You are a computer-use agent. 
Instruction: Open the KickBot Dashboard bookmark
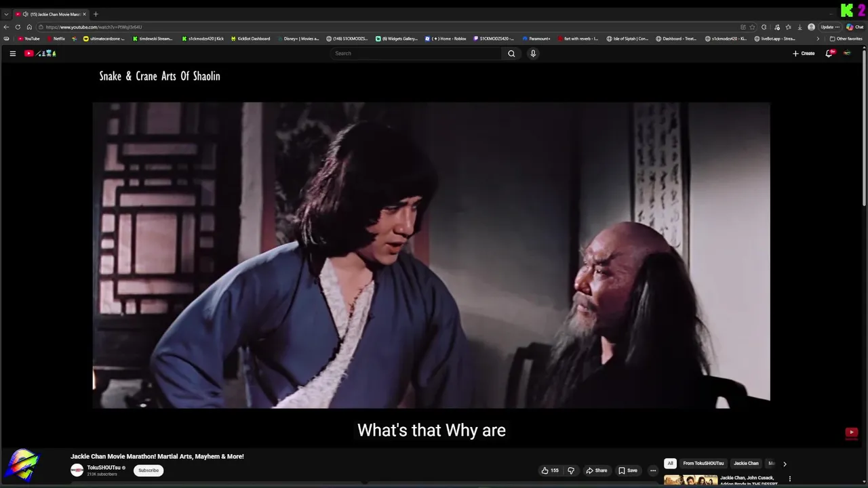[x=250, y=39]
